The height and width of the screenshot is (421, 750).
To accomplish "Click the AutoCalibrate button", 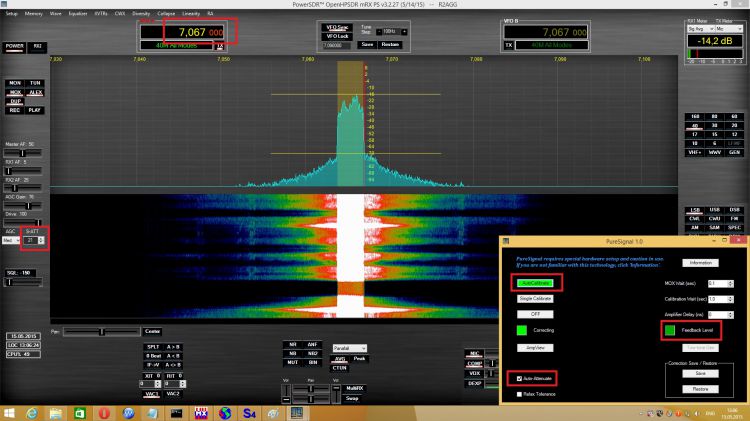I will [535, 283].
